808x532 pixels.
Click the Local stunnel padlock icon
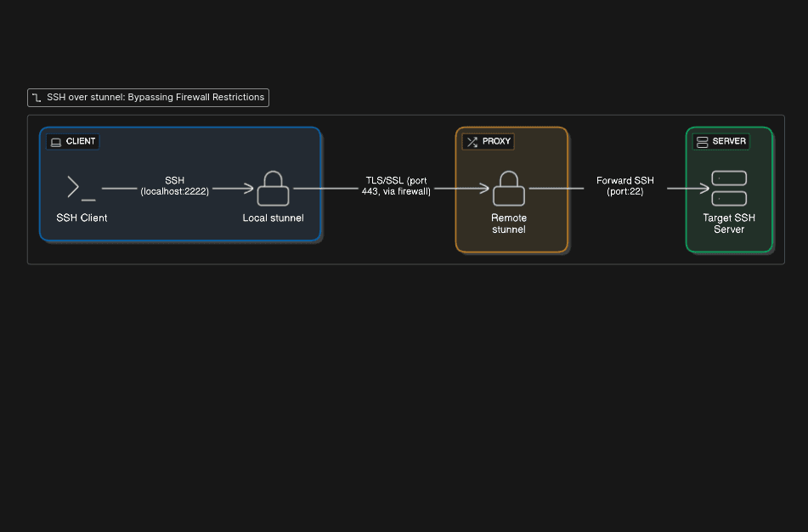(x=273, y=188)
